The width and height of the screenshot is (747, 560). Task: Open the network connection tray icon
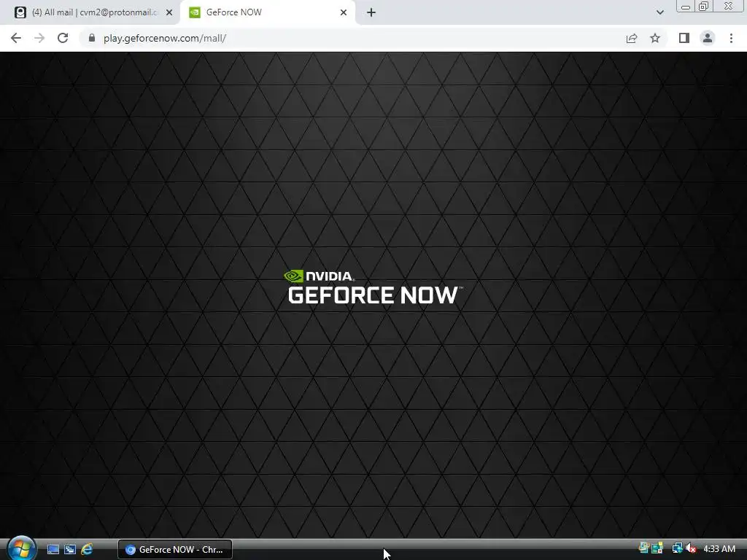(677, 548)
